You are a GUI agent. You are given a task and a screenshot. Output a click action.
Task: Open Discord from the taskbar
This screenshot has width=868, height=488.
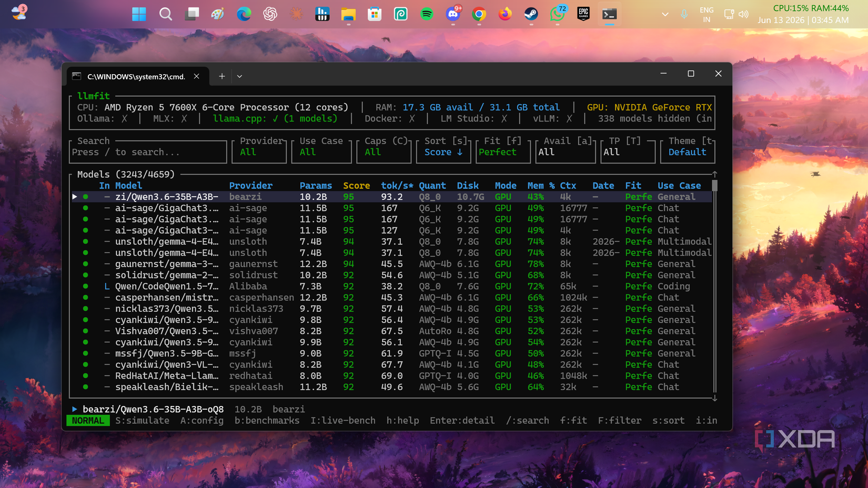click(x=453, y=14)
